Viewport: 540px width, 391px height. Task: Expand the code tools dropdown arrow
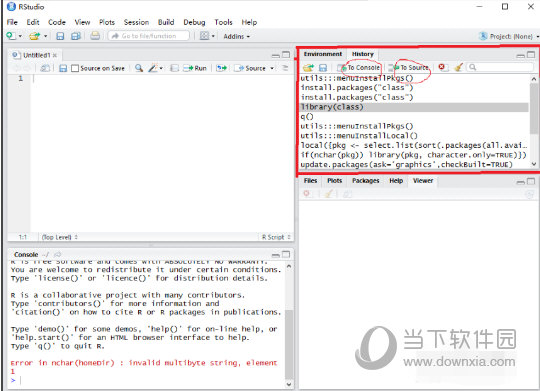click(161, 68)
